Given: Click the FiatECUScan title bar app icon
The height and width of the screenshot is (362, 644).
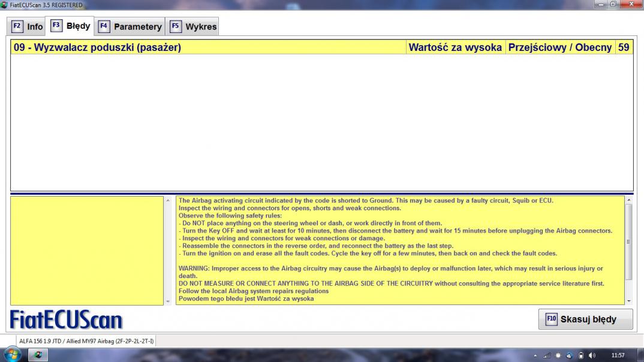Looking at the screenshot, I should [x=4, y=5].
